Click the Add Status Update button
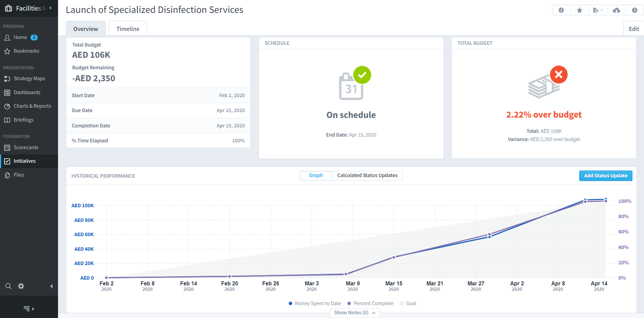The height and width of the screenshot is (318, 644). pyautogui.click(x=606, y=176)
